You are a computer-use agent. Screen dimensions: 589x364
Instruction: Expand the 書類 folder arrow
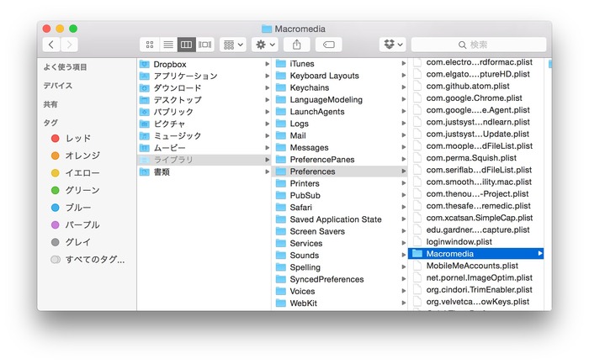(x=267, y=171)
